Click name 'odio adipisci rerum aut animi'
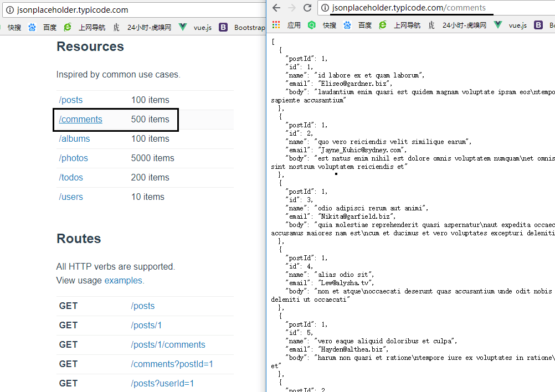Viewport: 555px width, 392px height. coord(370,208)
